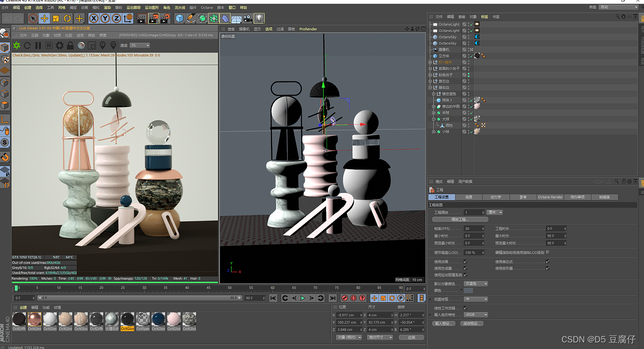Open ProRender viewport menu

(x=308, y=29)
